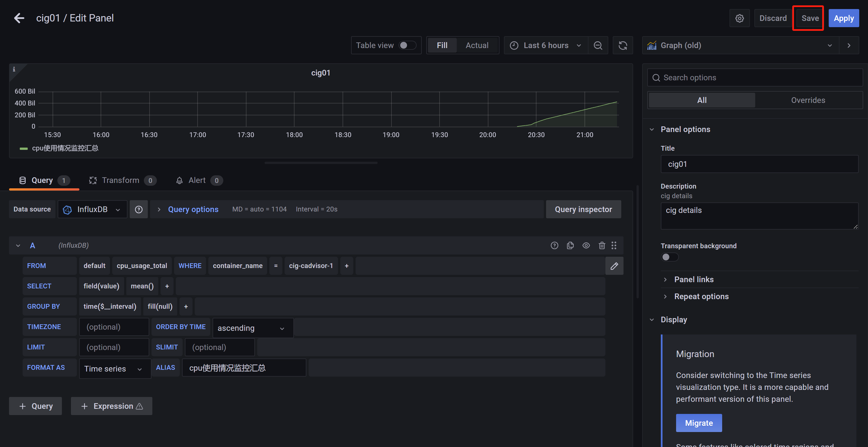Remove query A with the trash icon
868x447 pixels.
(602, 245)
